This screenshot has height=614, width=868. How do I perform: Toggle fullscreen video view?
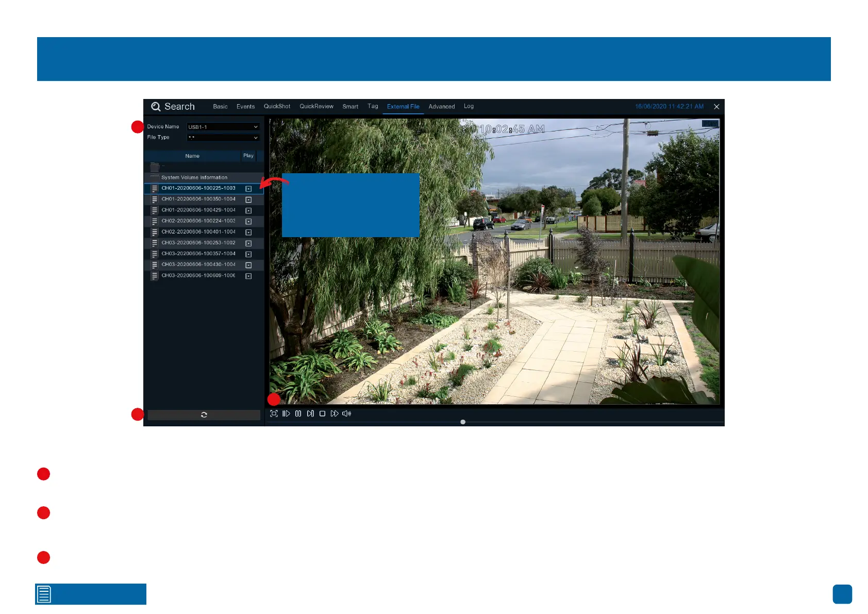[x=274, y=413]
